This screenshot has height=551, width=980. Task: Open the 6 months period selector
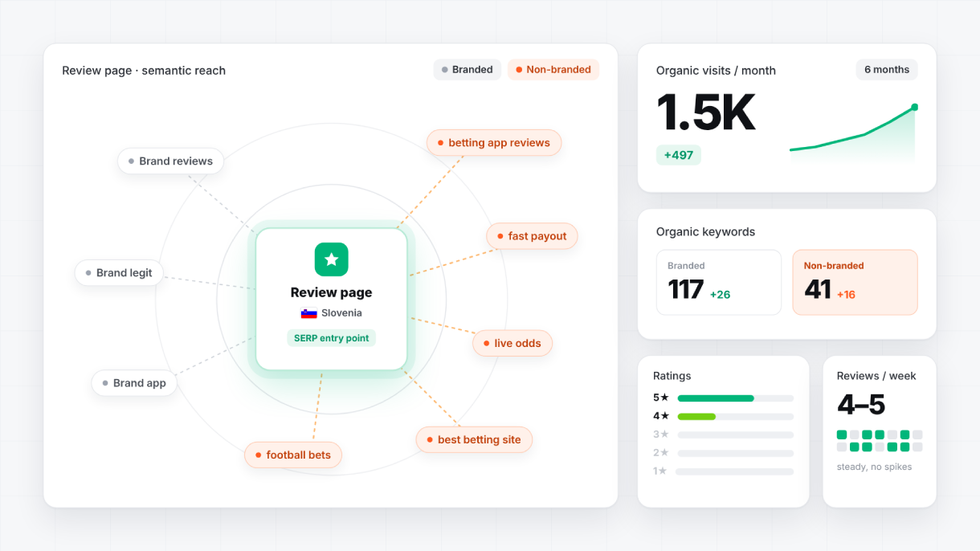tap(887, 70)
